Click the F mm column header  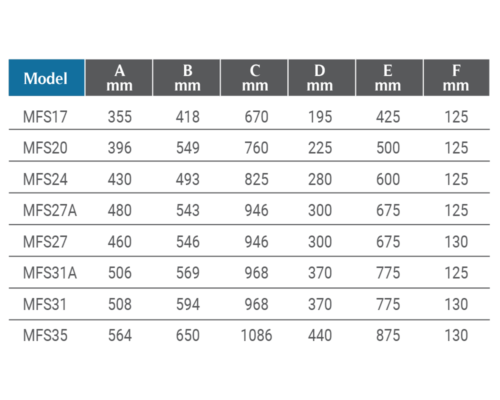click(x=457, y=78)
